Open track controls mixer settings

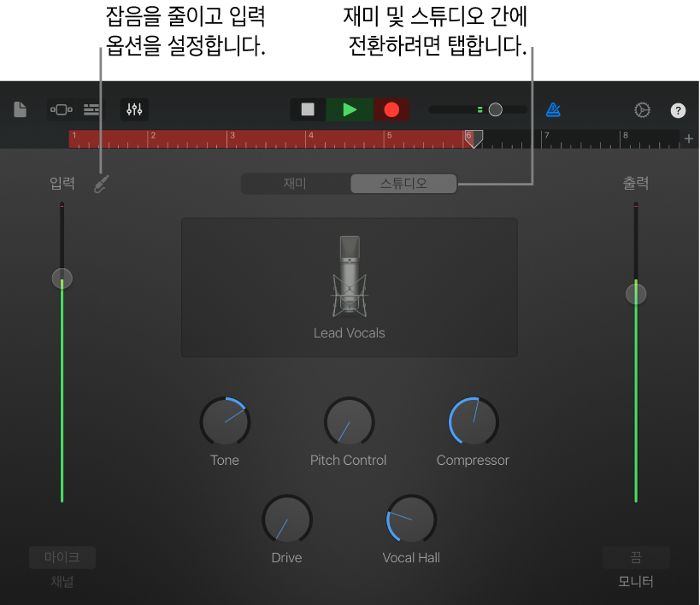pos(134,109)
